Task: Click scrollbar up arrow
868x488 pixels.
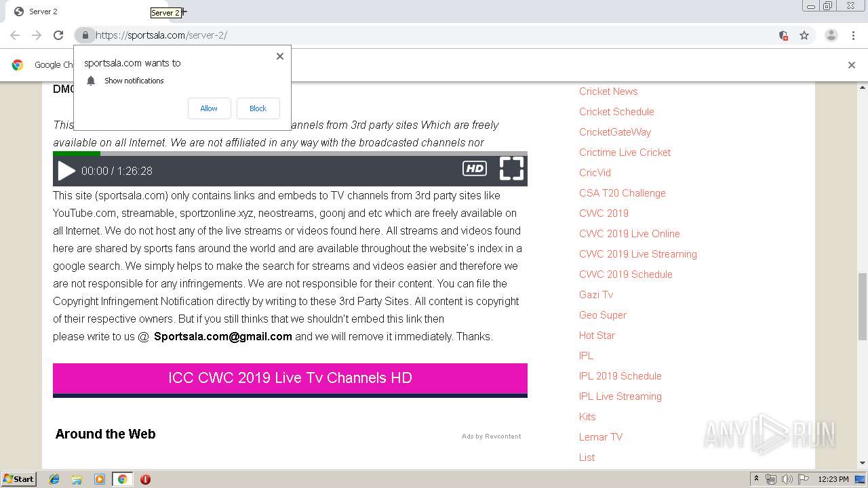Action: [863, 87]
